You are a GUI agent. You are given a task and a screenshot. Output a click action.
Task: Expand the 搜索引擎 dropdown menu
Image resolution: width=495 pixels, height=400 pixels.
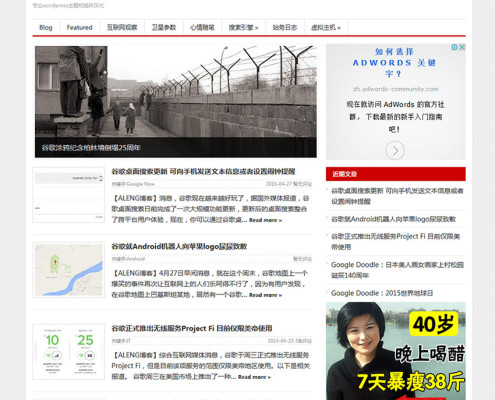tap(243, 27)
